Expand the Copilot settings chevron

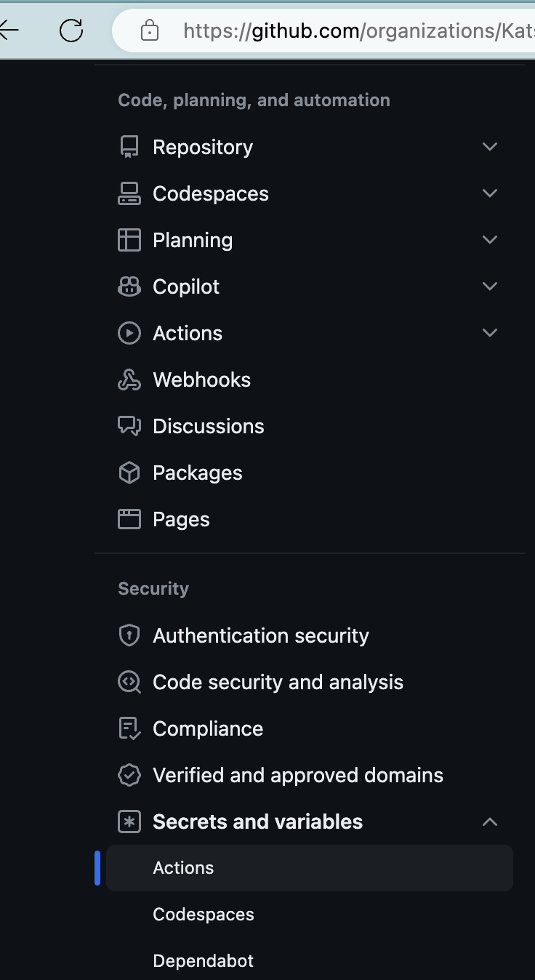(x=490, y=286)
